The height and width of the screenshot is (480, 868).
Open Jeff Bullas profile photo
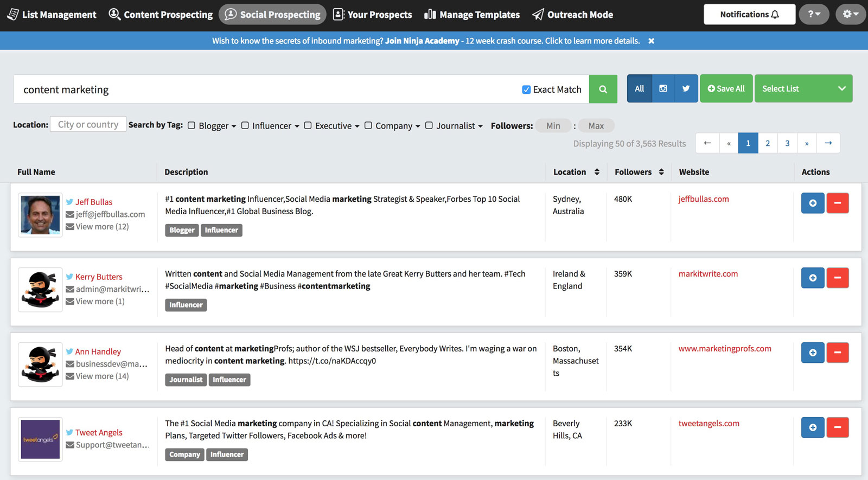(40, 215)
